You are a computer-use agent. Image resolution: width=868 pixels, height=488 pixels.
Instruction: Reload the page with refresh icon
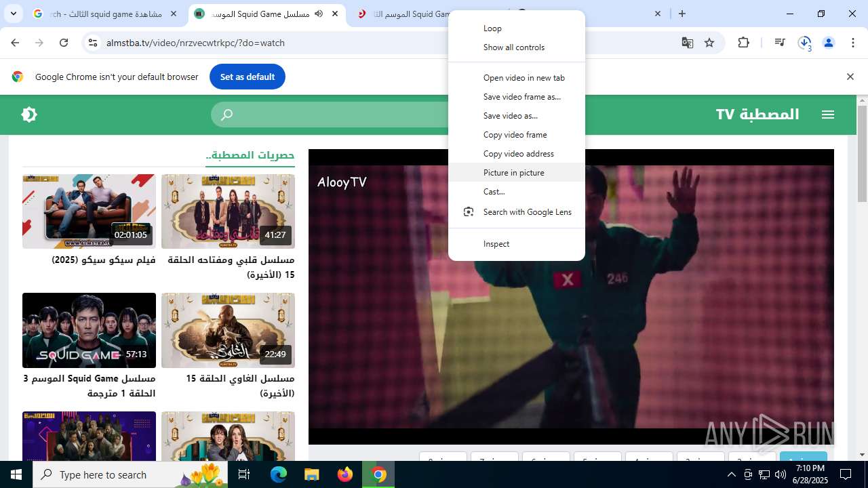point(64,43)
